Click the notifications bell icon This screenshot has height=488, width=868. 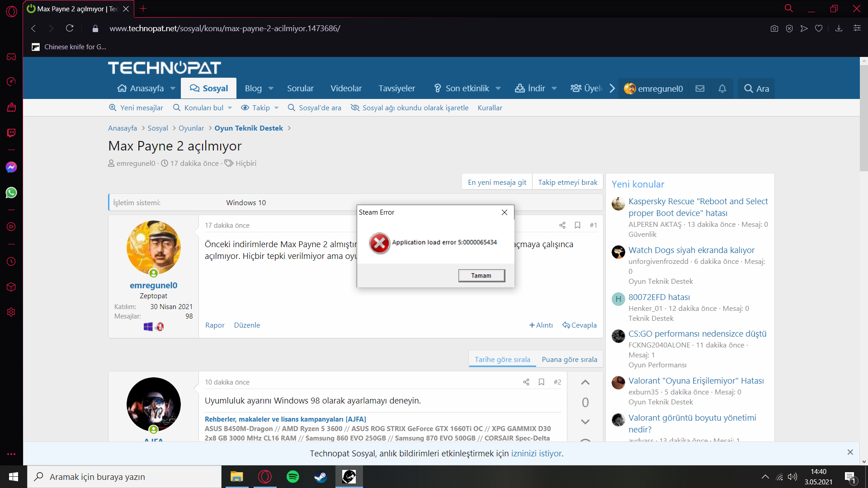(x=722, y=89)
